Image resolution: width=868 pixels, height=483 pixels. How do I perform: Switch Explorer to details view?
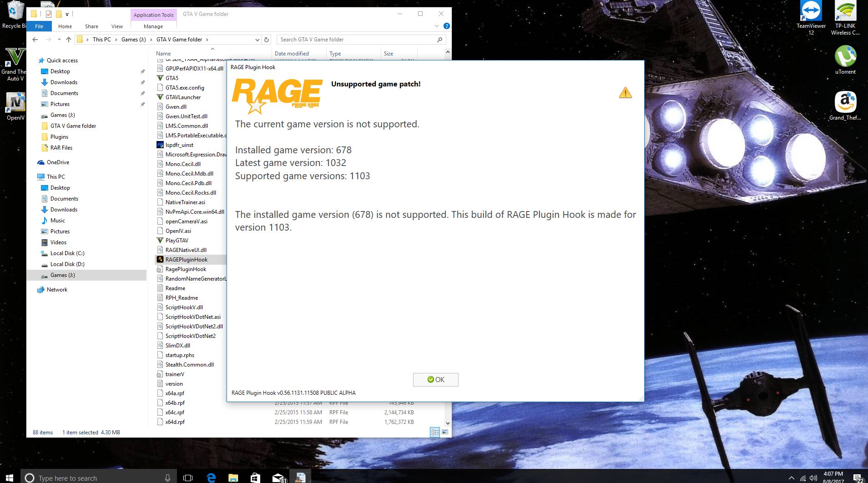[435, 432]
